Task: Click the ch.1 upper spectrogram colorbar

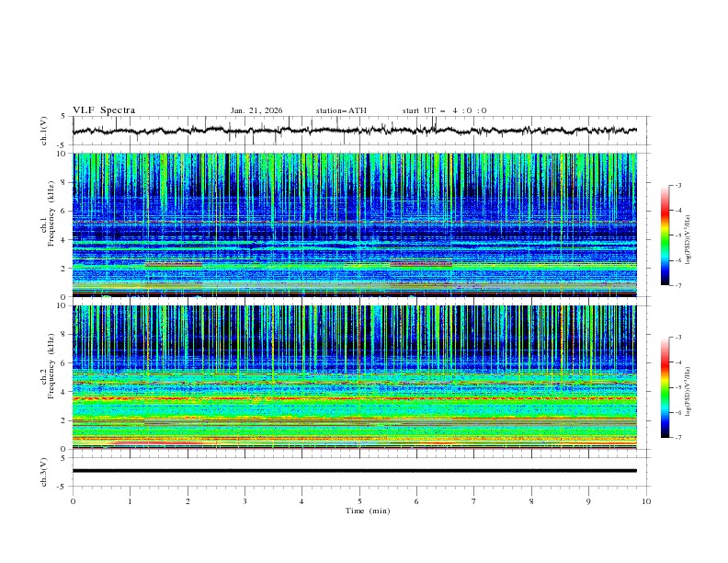Action: point(665,236)
